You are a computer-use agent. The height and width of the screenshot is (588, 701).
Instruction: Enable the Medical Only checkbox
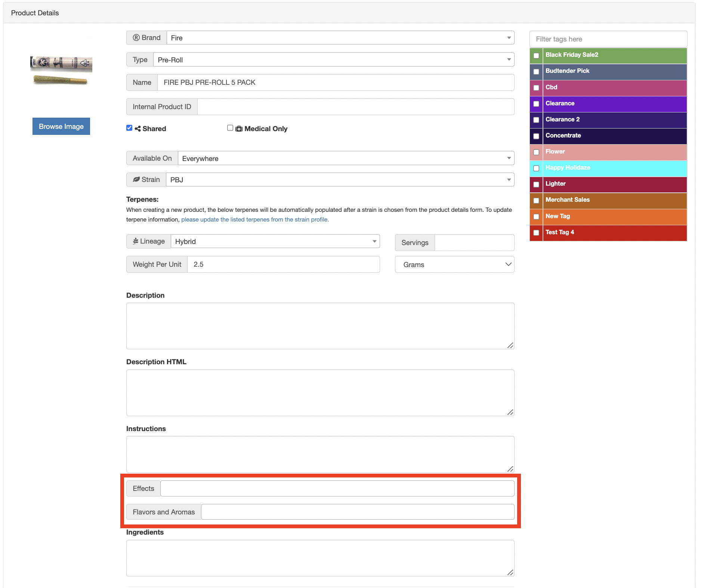pyautogui.click(x=230, y=128)
